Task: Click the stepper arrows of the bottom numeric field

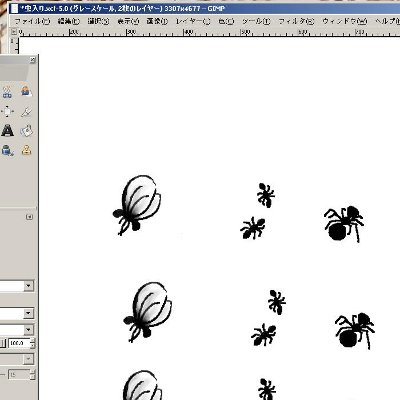Action: (32, 375)
